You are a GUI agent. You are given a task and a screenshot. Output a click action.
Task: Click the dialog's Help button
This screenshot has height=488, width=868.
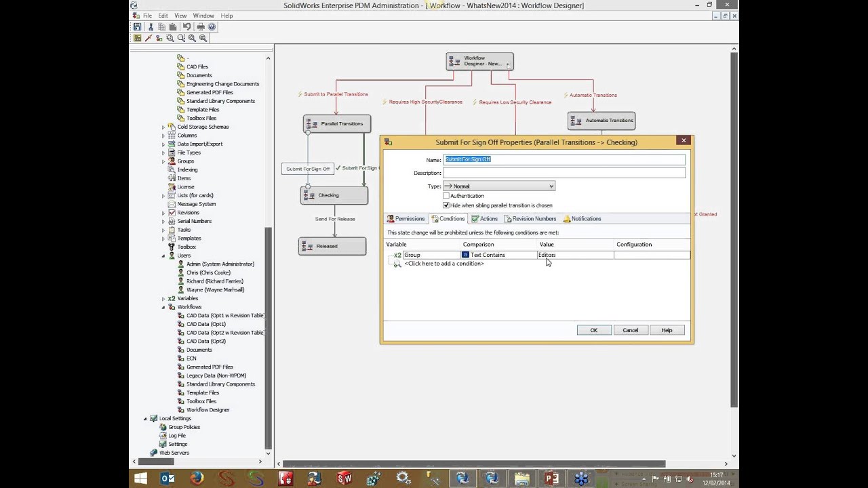click(x=667, y=330)
